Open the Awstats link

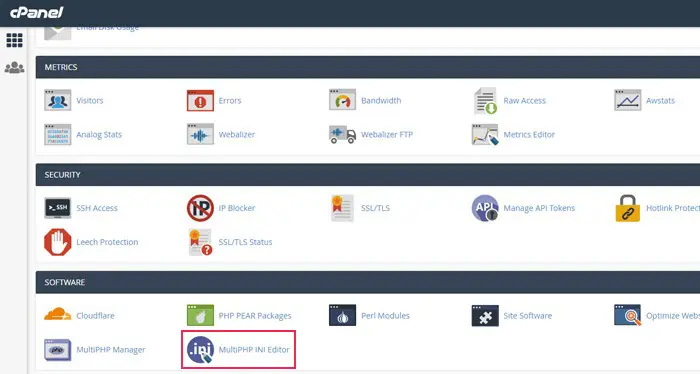click(x=660, y=100)
